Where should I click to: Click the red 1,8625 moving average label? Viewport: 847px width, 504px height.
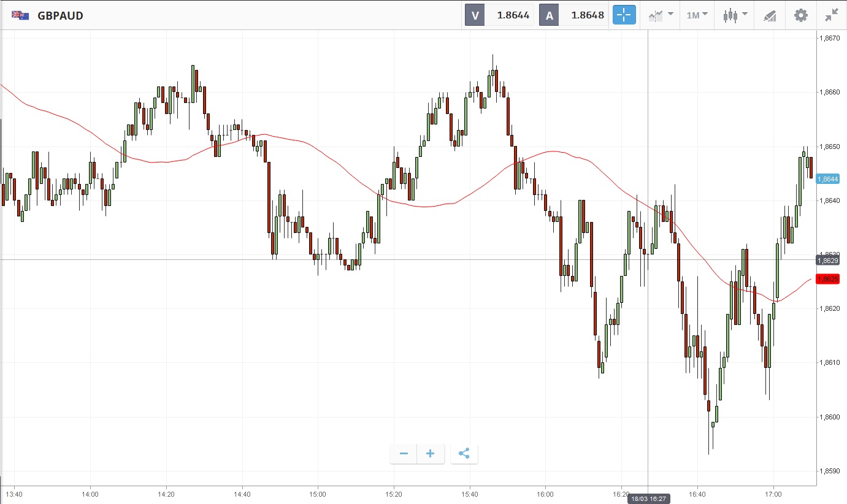827,279
